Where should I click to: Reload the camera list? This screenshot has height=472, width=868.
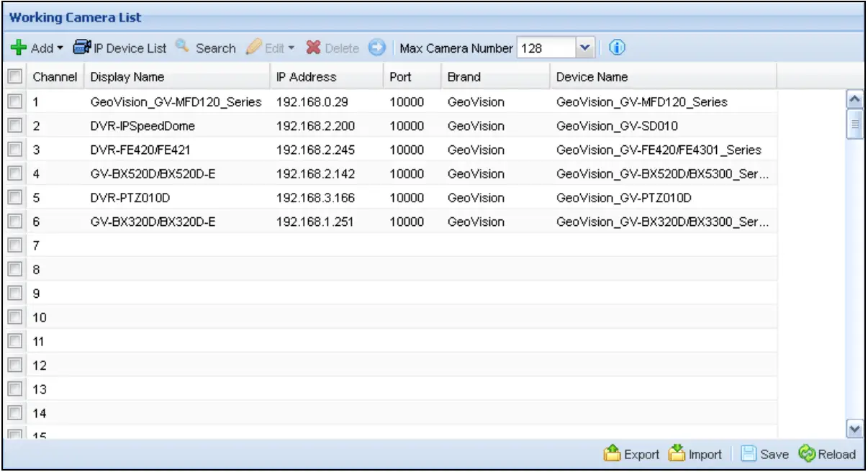click(x=827, y=454)
